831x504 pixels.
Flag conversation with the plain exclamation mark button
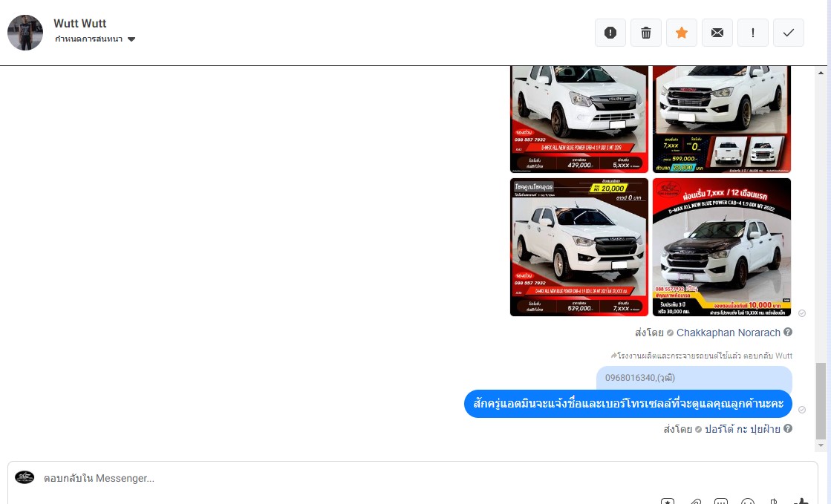[752, 33]
